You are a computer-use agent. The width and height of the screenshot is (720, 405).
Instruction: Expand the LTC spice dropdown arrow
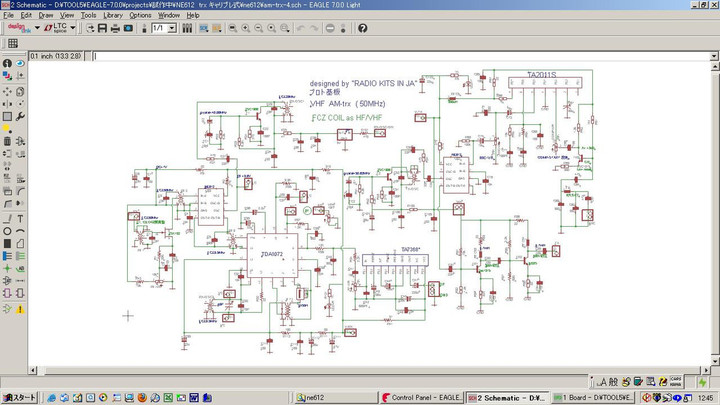coord(73,28)
